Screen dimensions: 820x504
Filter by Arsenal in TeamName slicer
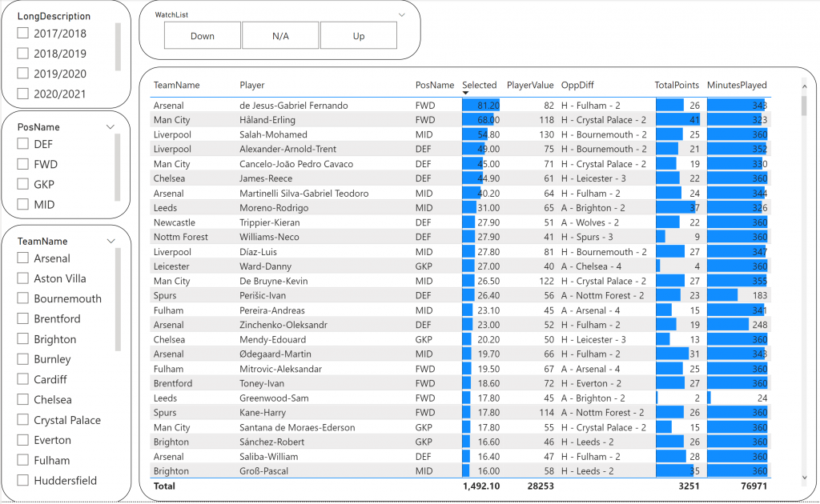click(x=22, y=258)
